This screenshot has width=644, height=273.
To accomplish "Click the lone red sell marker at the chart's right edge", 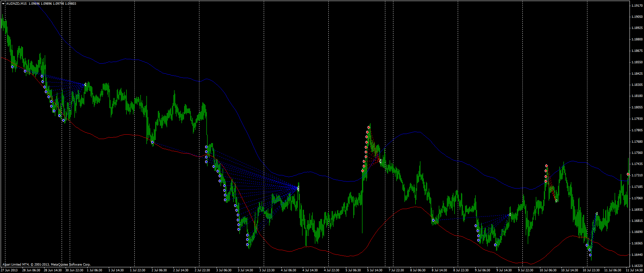I will pos(628,174).
